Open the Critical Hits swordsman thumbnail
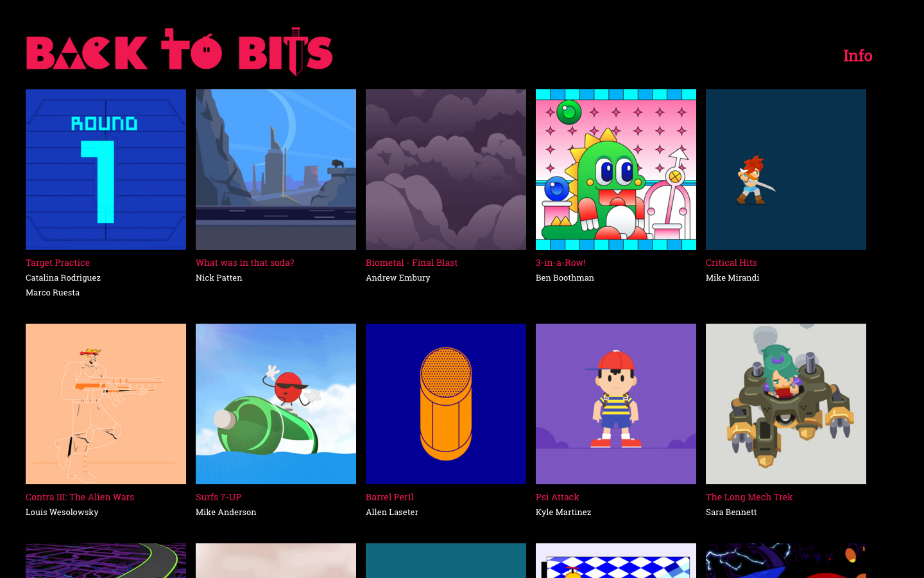Viewport: 924px width, 578px height. pos(786,170)
